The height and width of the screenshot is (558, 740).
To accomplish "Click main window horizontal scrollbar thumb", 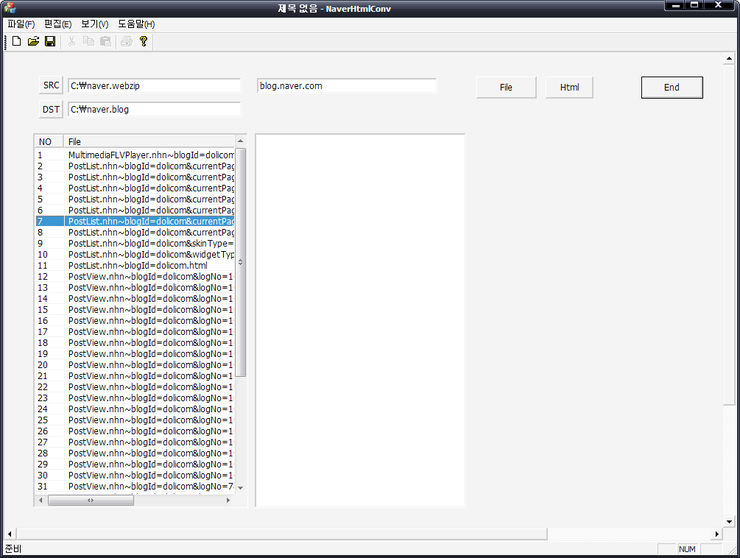I will [x=282, y=534].
